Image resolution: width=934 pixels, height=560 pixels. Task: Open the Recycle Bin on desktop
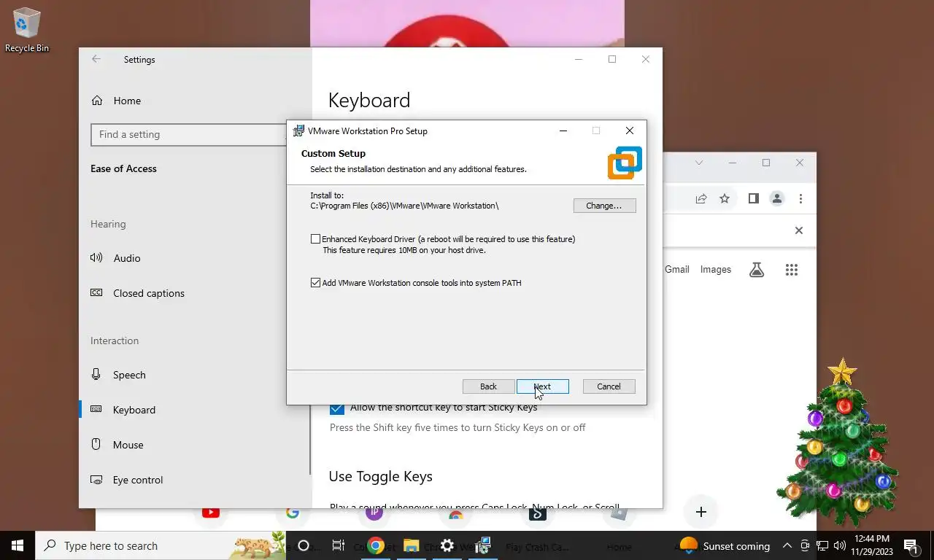[x=27, y=29]
